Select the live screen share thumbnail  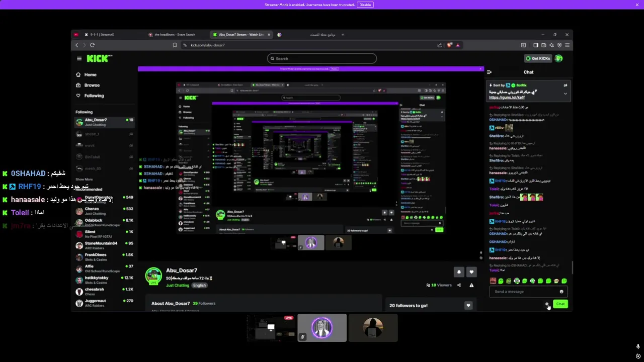pyautogui.click(x=271, y=328)
